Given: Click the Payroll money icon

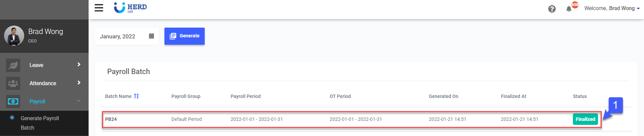Looking at the screenshot, I should click(x=13, y=101).
